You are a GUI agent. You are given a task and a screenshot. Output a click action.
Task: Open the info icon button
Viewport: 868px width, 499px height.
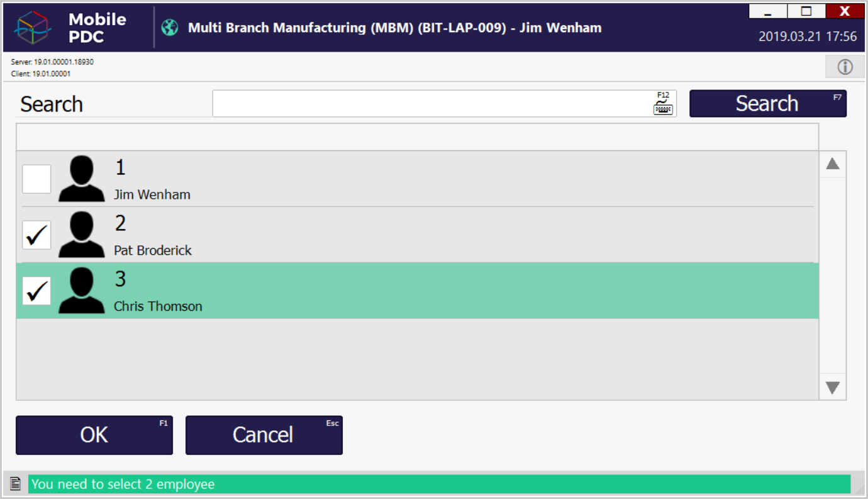(845, 67)
